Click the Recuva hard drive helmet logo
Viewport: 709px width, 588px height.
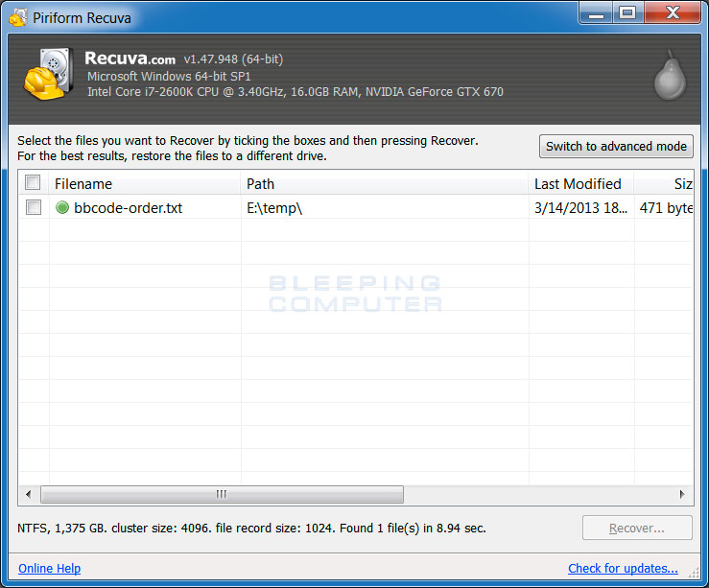click(x=44, y=74)
